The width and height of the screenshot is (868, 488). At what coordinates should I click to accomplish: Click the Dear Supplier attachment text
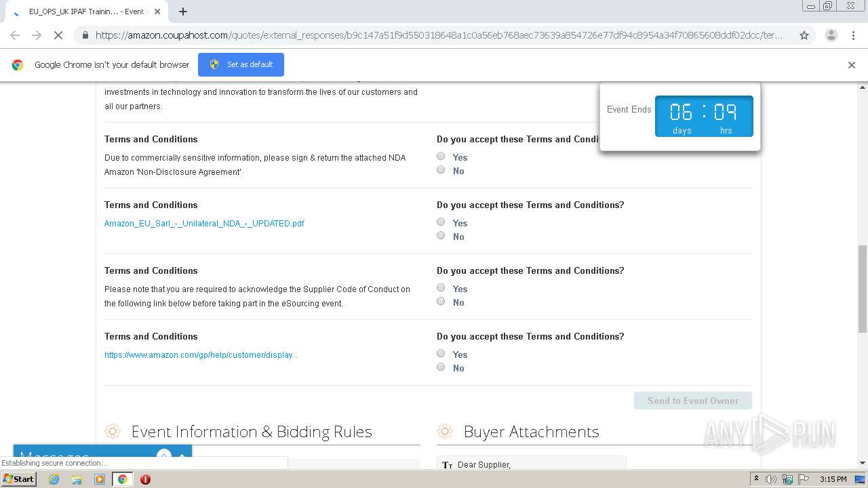tap(484, 465)
